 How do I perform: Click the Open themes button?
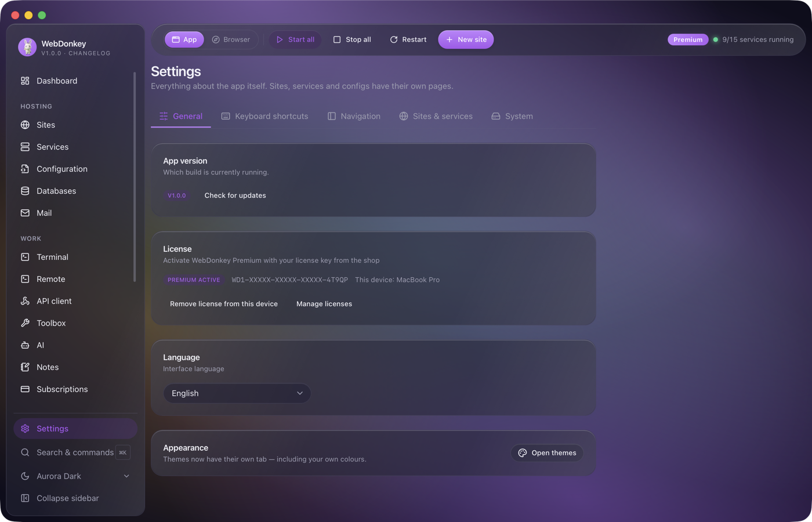[547, 453]
